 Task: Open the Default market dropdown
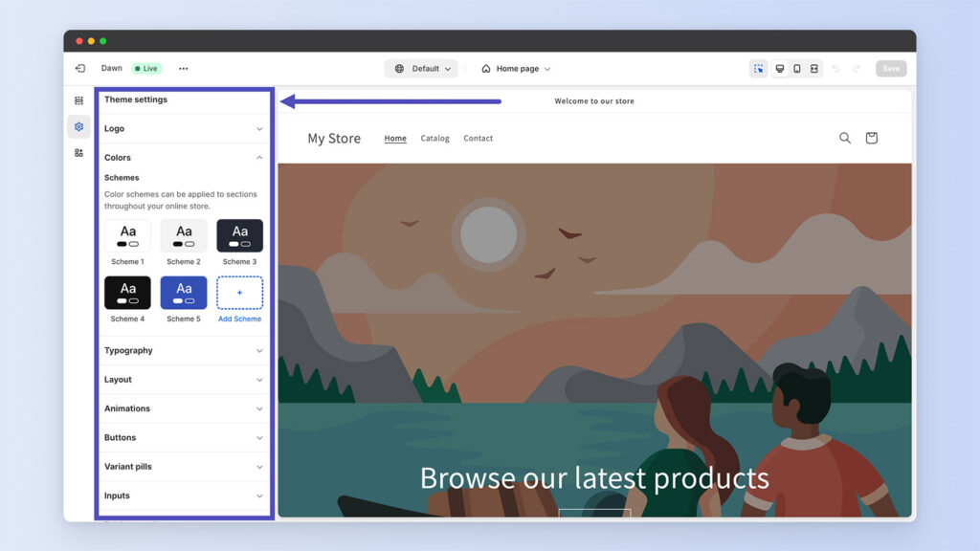421,69
